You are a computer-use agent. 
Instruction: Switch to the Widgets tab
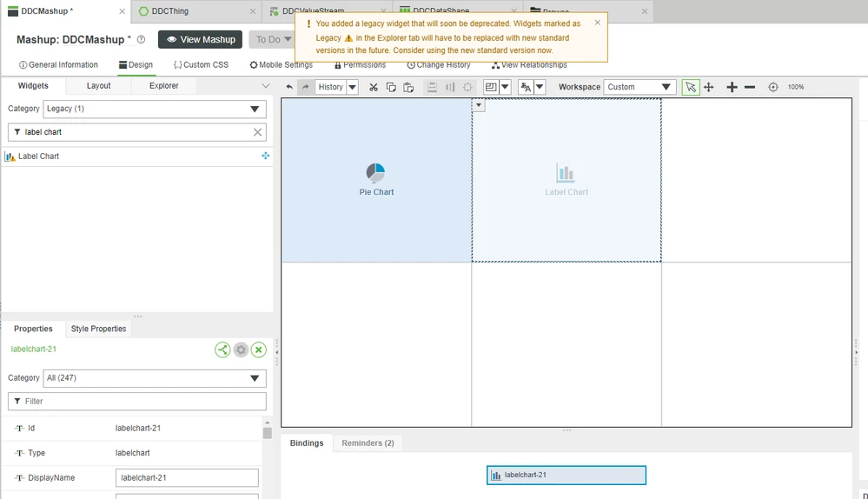[x=33, y=86]
